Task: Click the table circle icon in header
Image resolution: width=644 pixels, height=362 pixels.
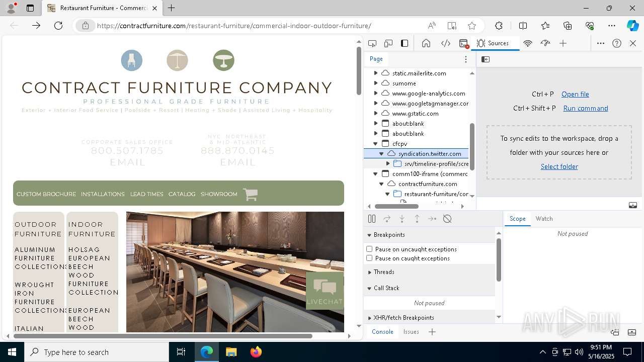Action: [223, 60]
